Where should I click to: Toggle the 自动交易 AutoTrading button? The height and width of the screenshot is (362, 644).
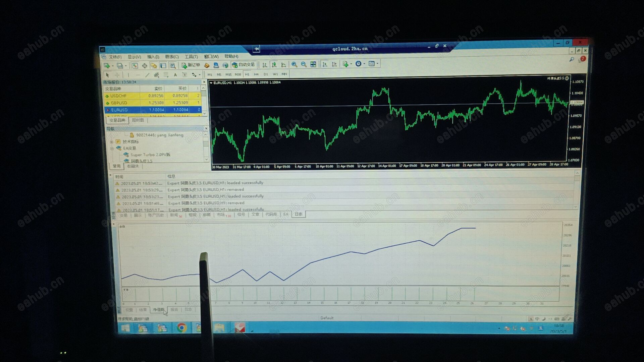click(244, 65)
